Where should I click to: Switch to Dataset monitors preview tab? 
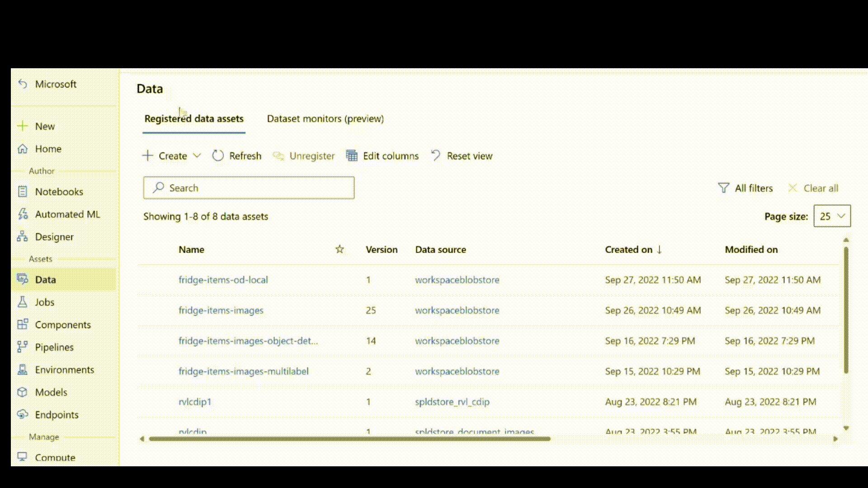[x=325, y=118]
